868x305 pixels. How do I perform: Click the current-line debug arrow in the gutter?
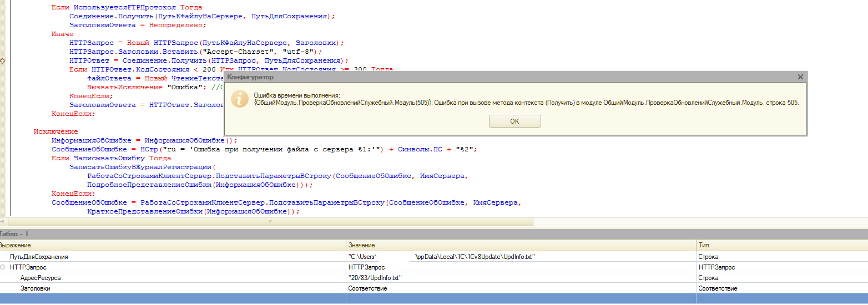3,60
